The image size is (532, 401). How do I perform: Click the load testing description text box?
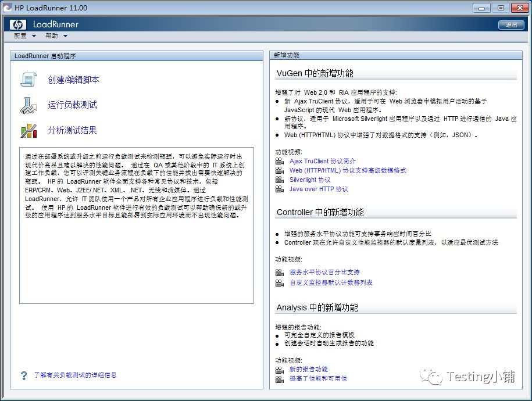137,225
